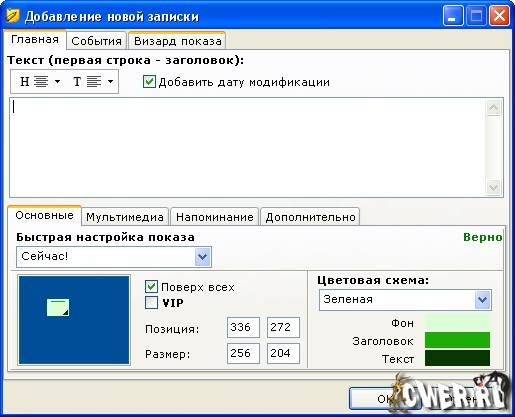Enable the VIP checkbox

pyautogui.click(x=151, y=303)
